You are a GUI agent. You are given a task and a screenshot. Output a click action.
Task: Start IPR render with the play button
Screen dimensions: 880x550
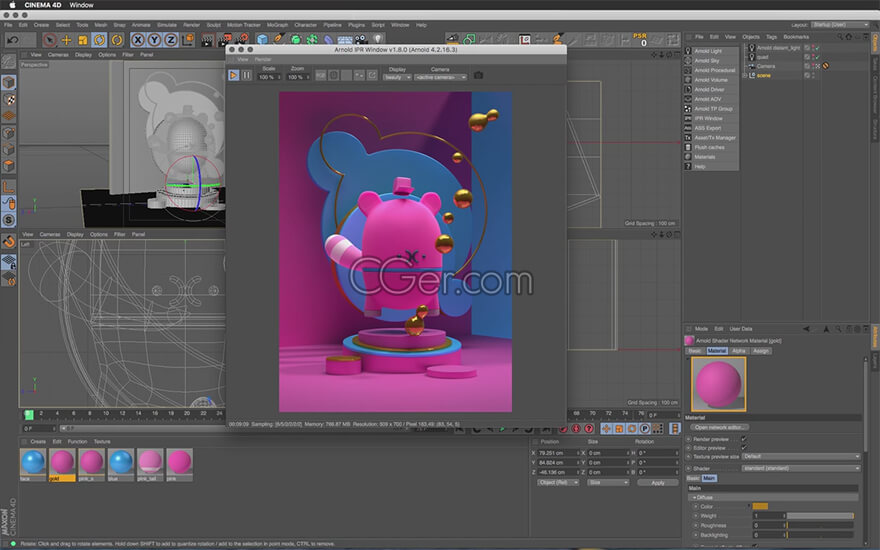[x=233, y=75]
